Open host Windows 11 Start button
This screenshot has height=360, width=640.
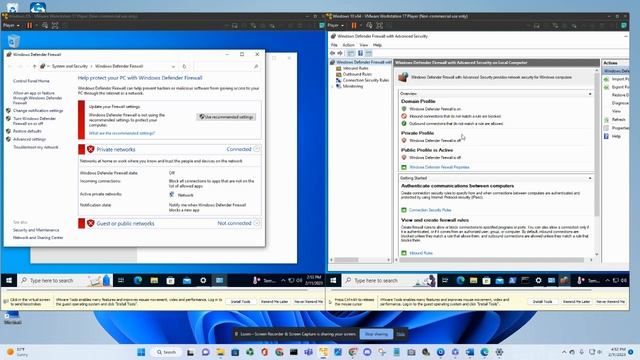(141, 352)
